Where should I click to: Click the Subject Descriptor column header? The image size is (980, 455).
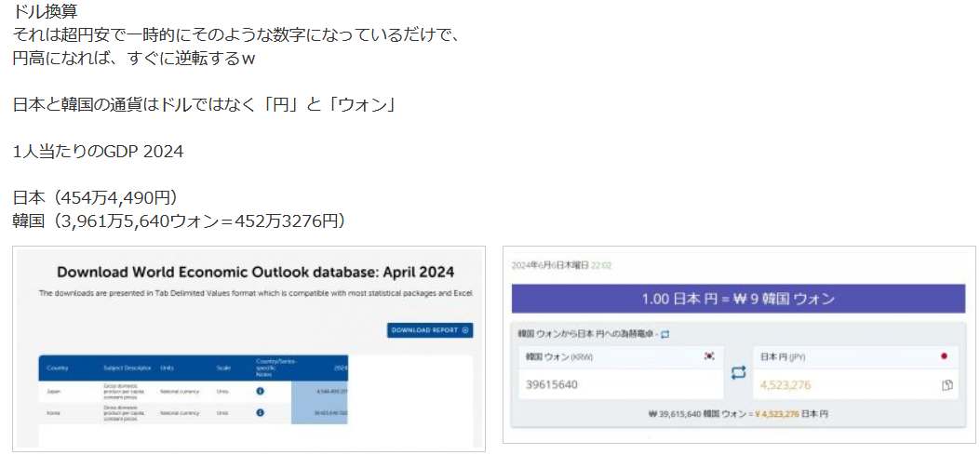(x=125, y=368)
